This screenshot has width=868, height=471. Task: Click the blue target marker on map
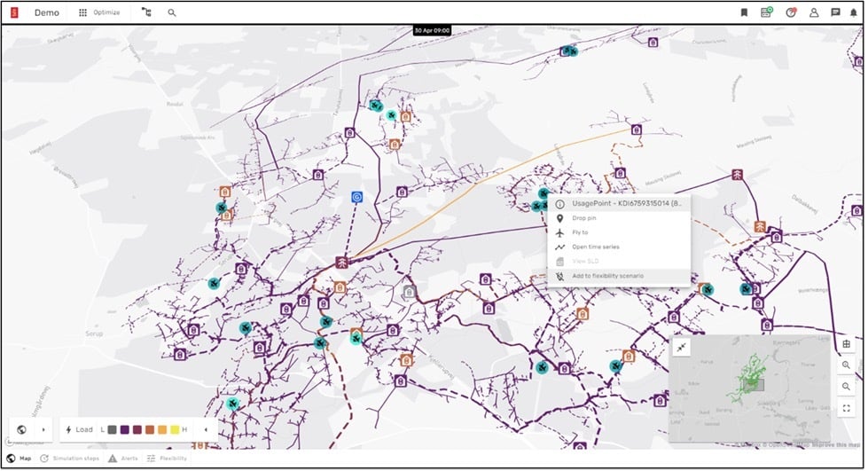point(356,197)
